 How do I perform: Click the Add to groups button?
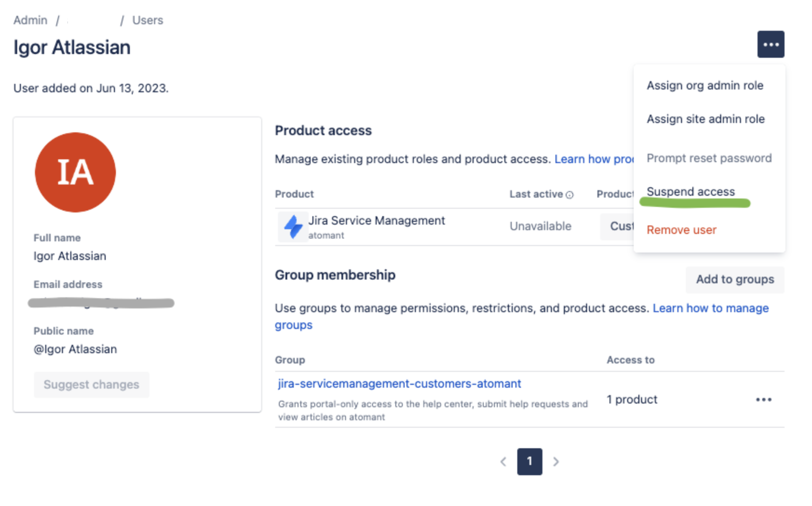(x=735, y=280)
